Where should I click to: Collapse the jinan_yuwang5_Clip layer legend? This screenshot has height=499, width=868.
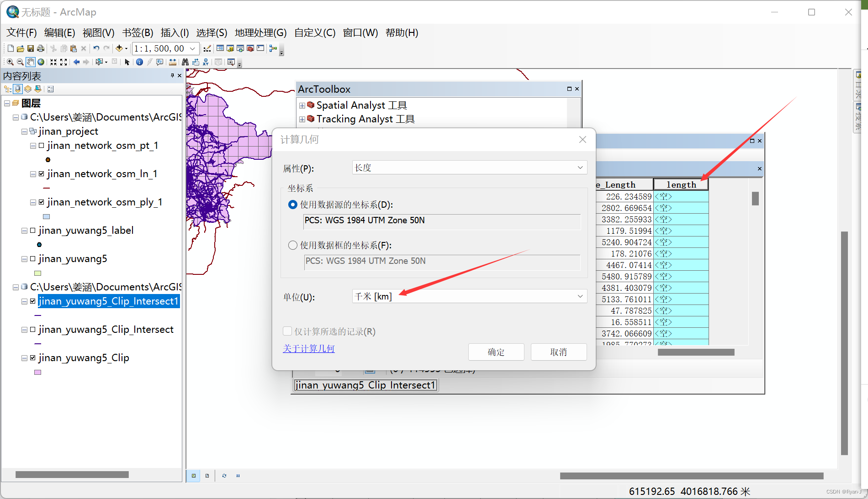coord(24,358)
